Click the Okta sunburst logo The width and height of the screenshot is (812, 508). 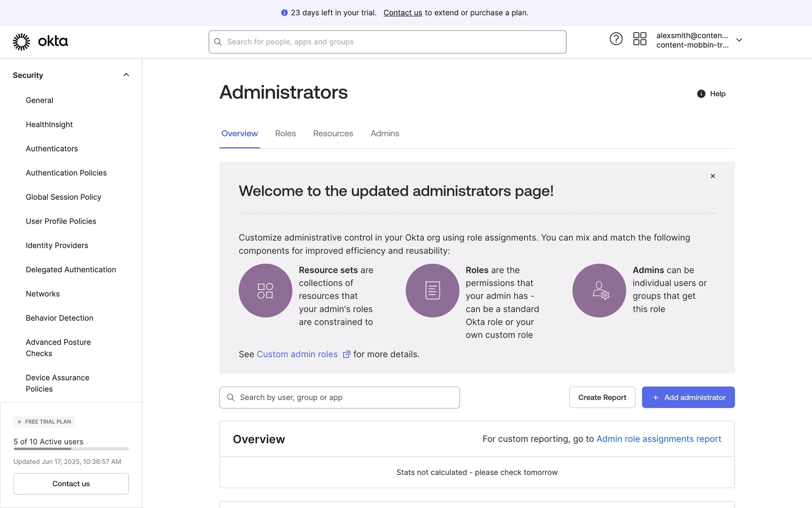click(21, 41)
